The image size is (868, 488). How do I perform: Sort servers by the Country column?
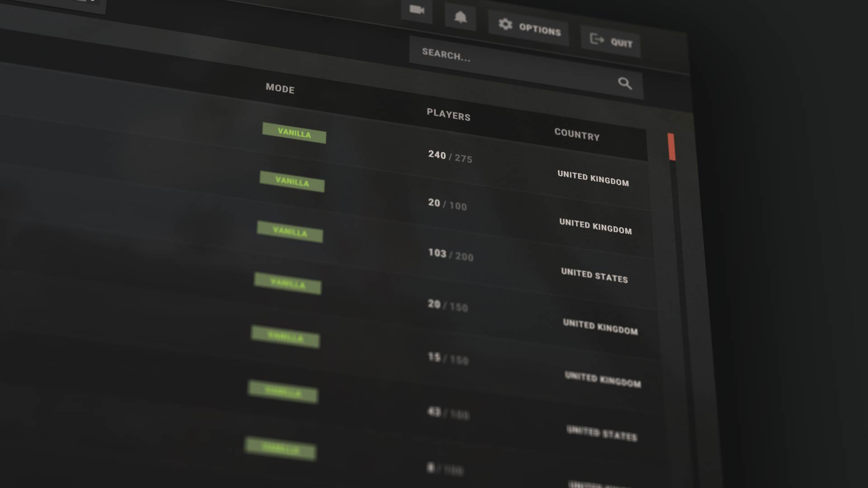point(577,135)
